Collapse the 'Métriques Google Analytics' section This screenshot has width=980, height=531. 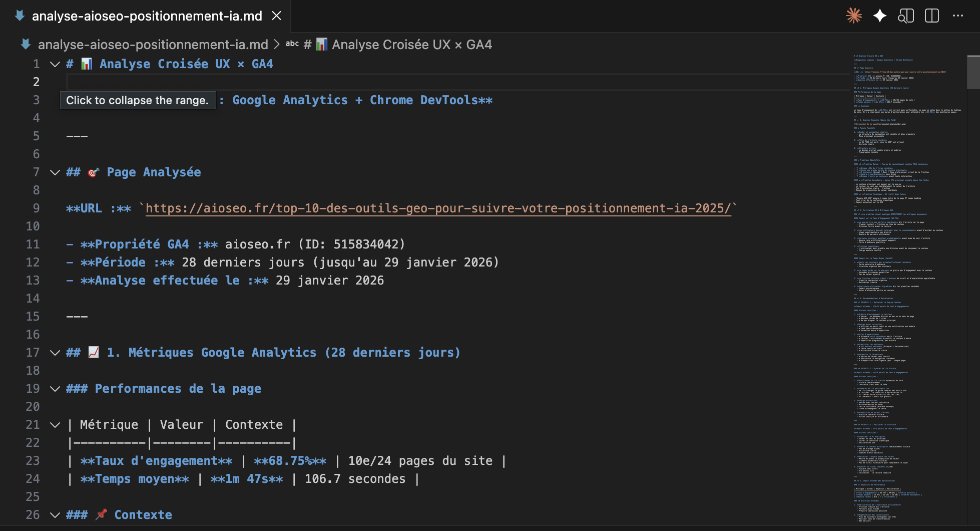click(x=54, y=352)
